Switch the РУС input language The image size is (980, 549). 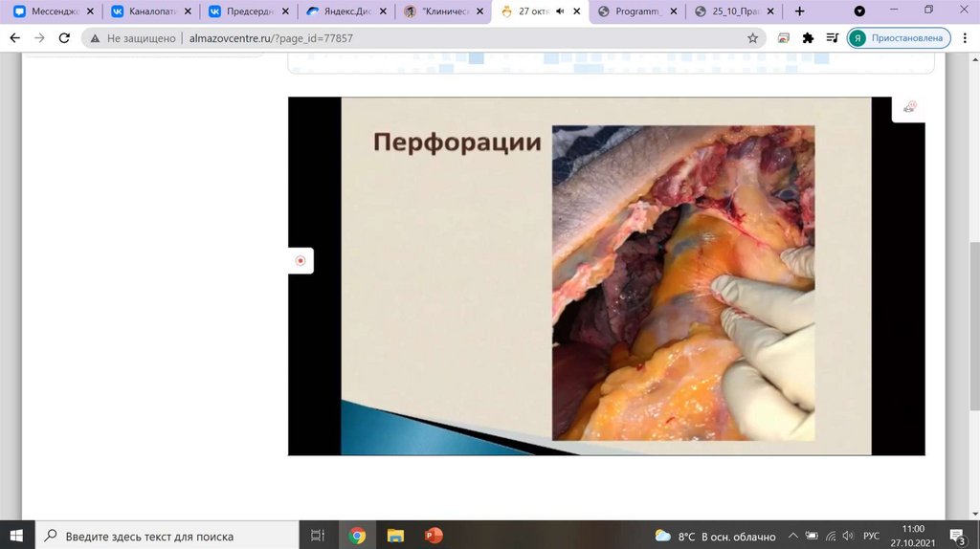pos(871,536)
